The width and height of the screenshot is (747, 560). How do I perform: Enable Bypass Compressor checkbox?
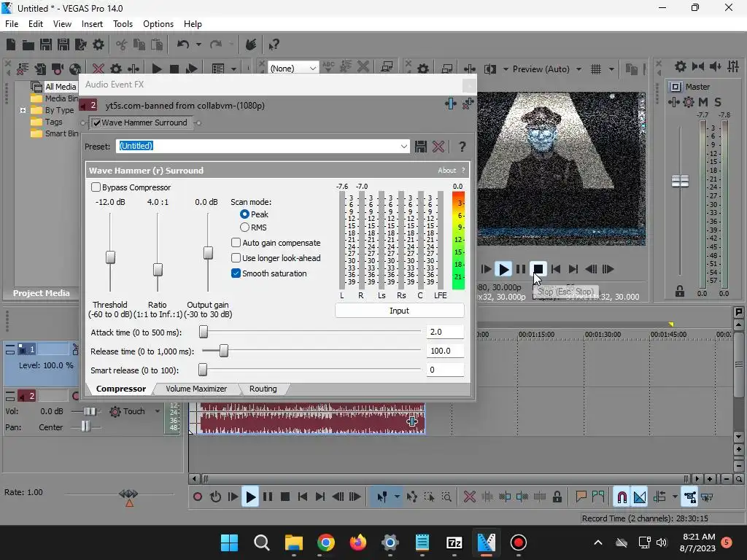pos(96,187)
